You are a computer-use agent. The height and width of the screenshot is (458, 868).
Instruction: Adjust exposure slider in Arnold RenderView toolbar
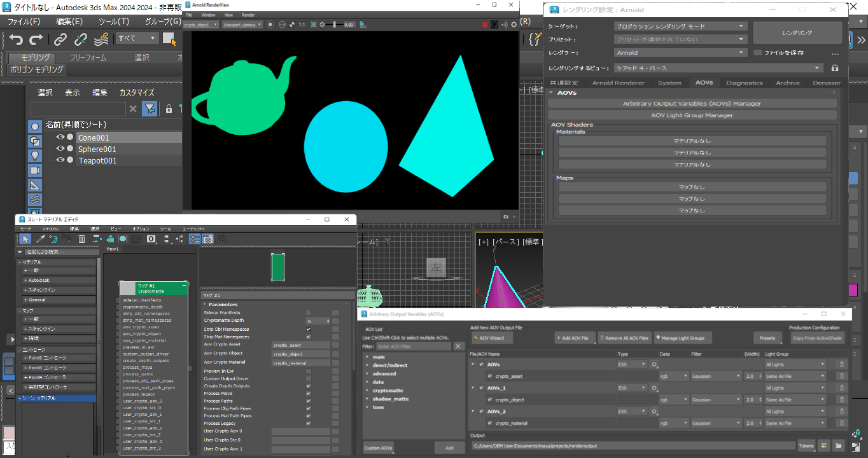tap(335, 25)
